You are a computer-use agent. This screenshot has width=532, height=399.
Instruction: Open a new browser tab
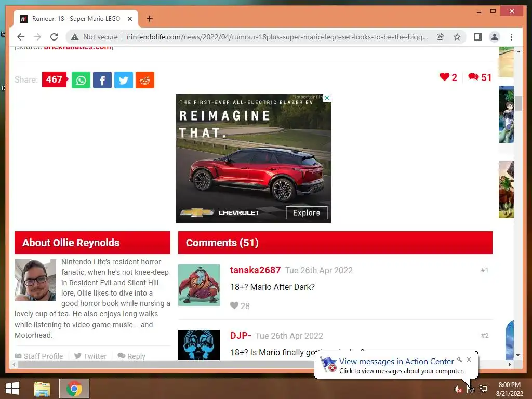point(150,19)
